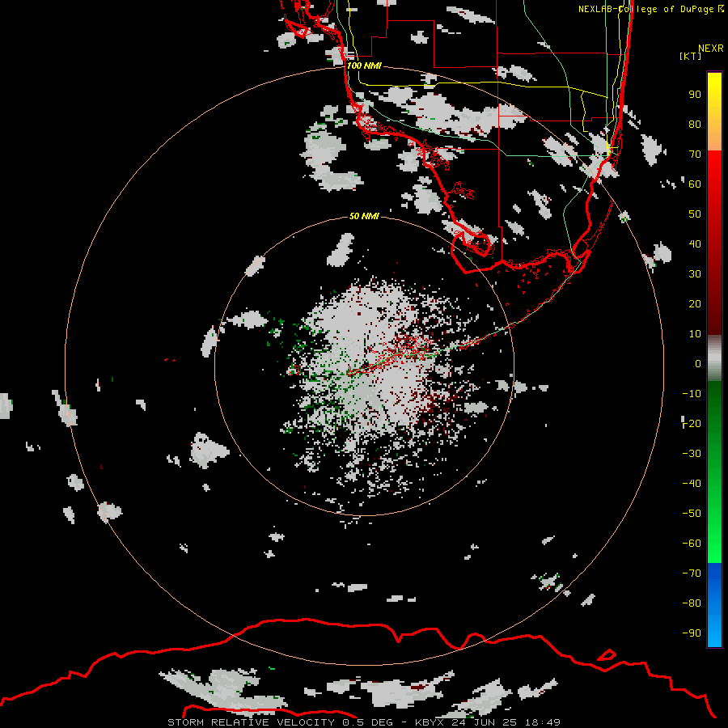
Task: Click the 0.5 DEG elevation text
Action: click(x=367, y=722)
